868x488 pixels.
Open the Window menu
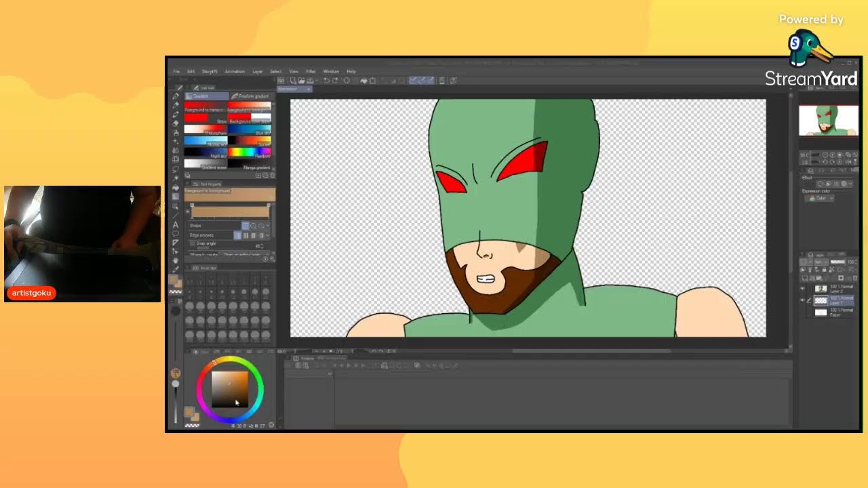tap(331, 71)
